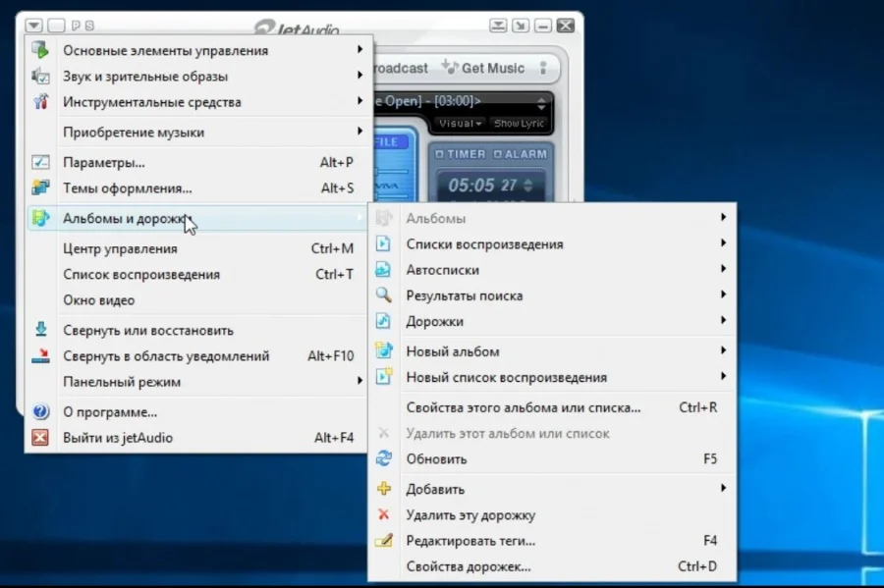This screenshot has width=884, height=588.
Task: Click the icon beside Звук и зрительные образы
Action: [x=40, y=76]
